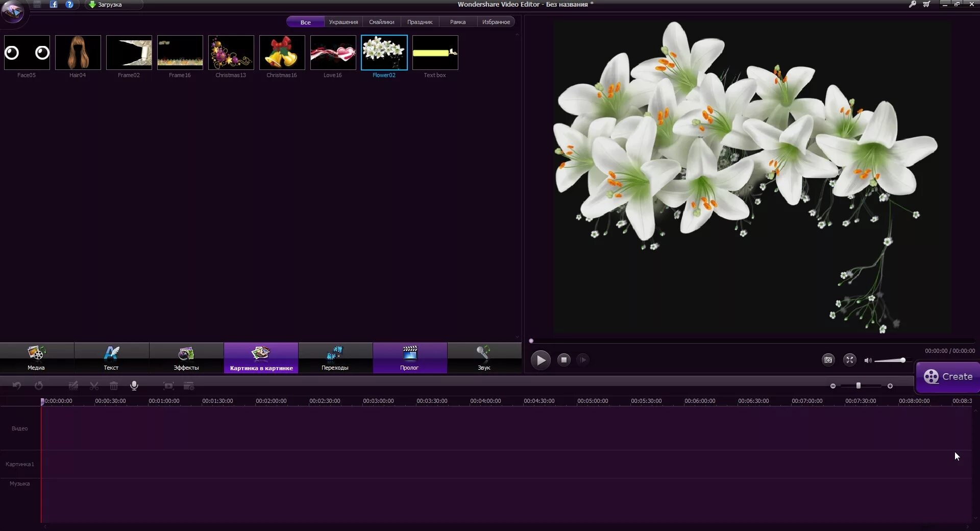Take a snapshot with the camera icon
Screen dimensions: 980x531
click(x=828, y=360)
